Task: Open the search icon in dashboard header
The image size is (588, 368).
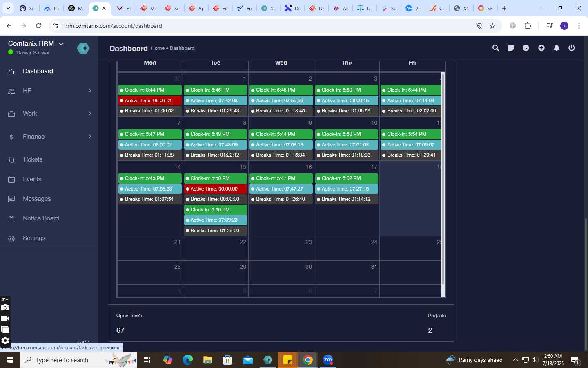Action: tap(496, 48)
